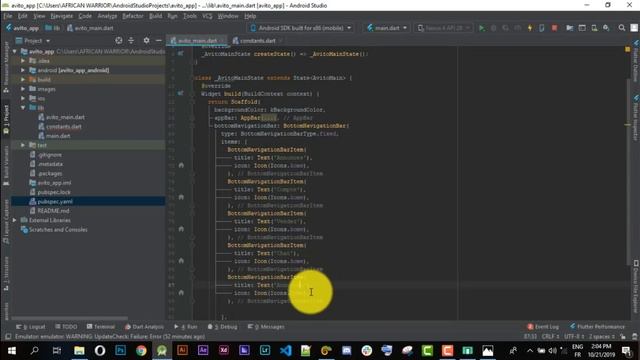This screenshot has width=640, height=360.
Task: Click the Project panel horizontal scrollbar
Action: [x=69, y=318]
